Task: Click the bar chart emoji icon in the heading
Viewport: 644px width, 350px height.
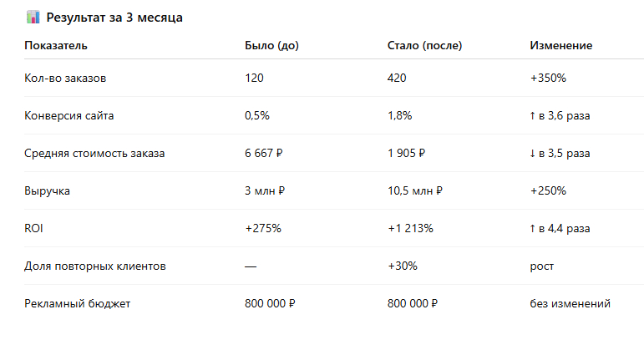Action: (33, 17)
